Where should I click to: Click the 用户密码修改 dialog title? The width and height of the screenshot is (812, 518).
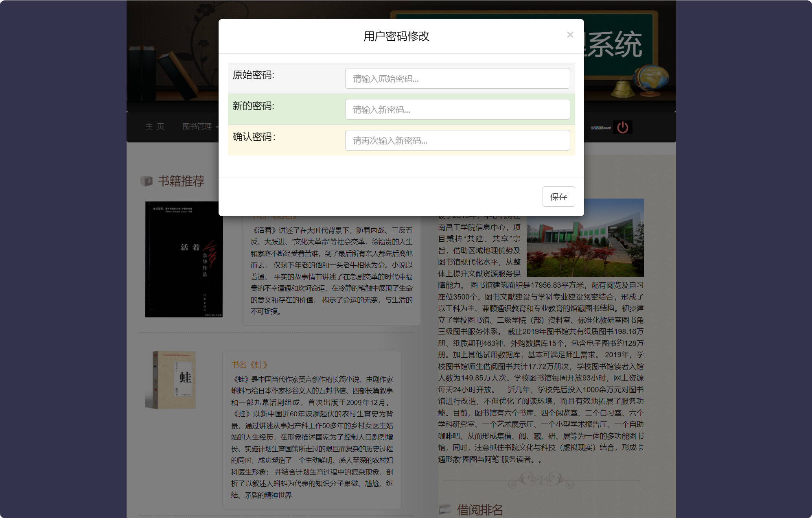click(397, 36)
